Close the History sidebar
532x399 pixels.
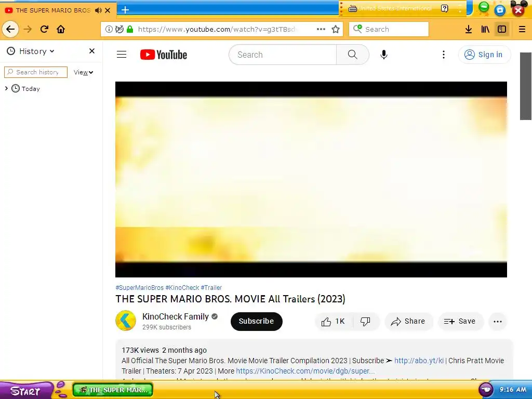click(91, 51)
